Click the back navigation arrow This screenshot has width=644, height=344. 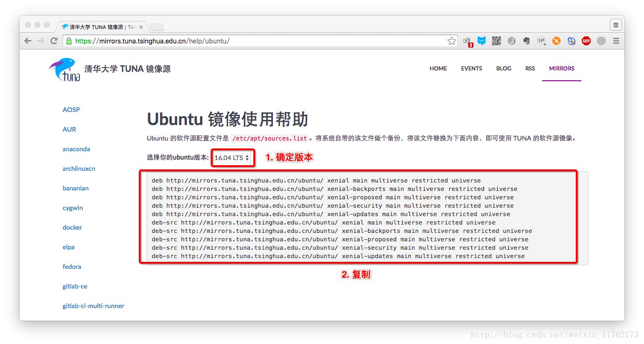pyautogui.click(x=28, y=41)
